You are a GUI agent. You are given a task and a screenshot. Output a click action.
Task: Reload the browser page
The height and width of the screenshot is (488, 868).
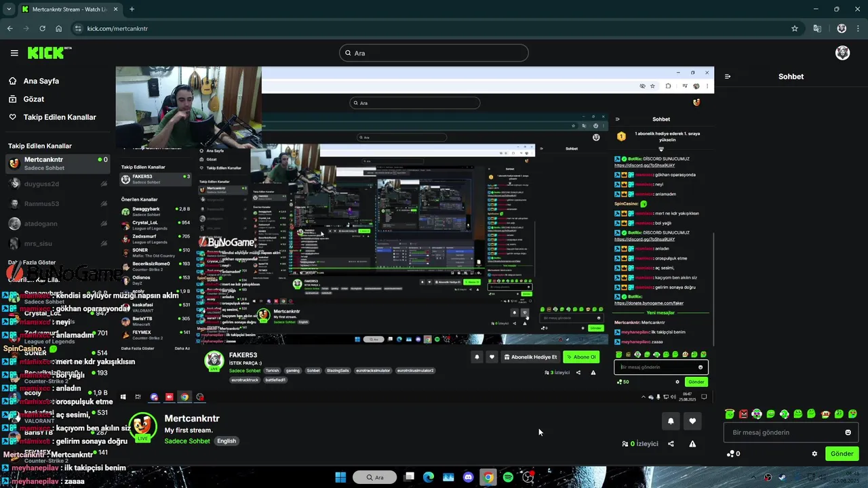click(42, 28)
